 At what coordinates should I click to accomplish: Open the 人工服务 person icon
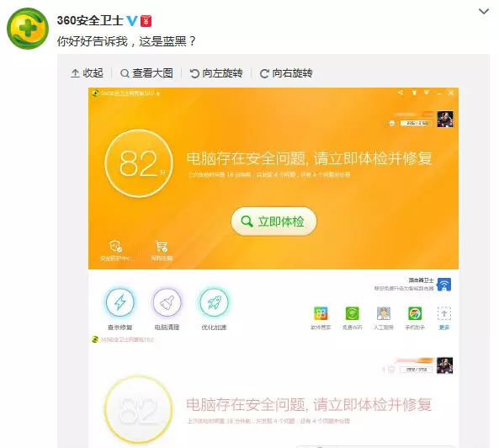click(x=384, y=313)
